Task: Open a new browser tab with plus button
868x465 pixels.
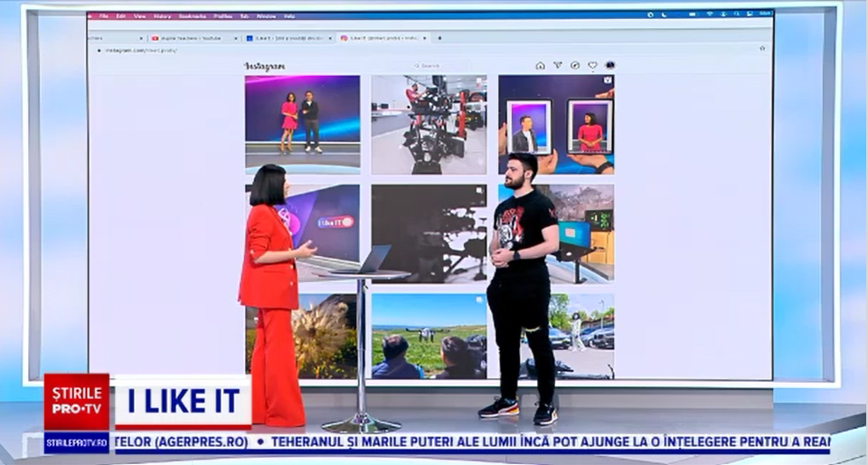Action: (x=440, y=38)
